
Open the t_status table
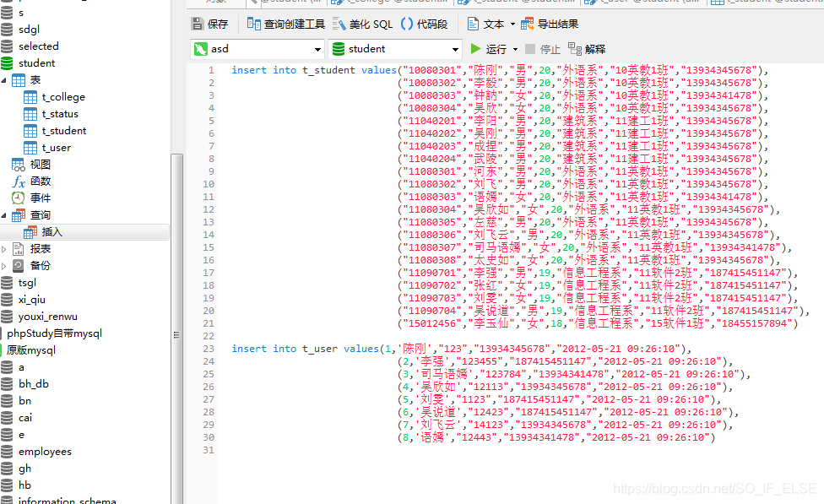click(60, 114)
